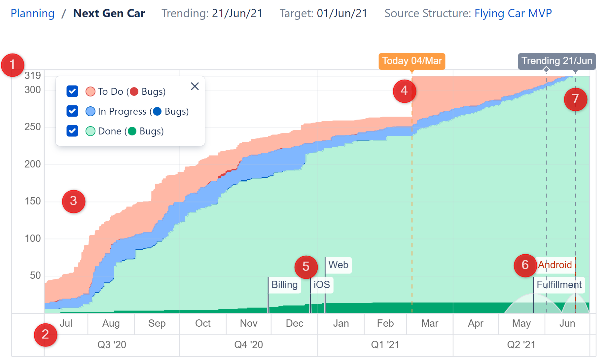Screen dimensions: 608x364
Task: Click the To Do light red swatch
Action: [90, 91]
